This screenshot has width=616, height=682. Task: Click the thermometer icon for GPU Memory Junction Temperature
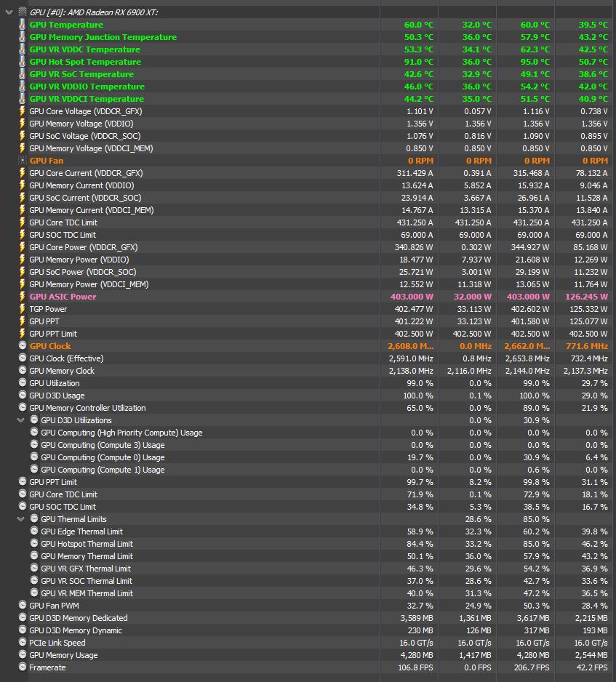tap(23, 37)
